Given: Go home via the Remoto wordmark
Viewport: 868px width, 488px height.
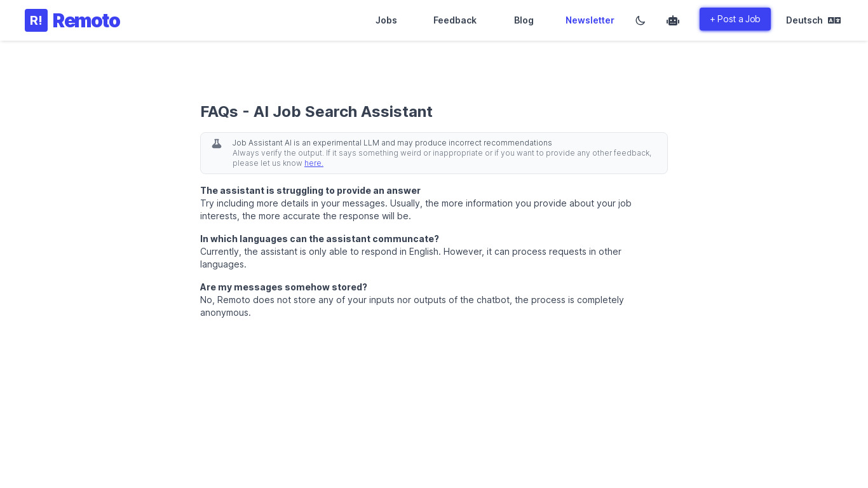Looking at the screenshot, I should (86, 20).
